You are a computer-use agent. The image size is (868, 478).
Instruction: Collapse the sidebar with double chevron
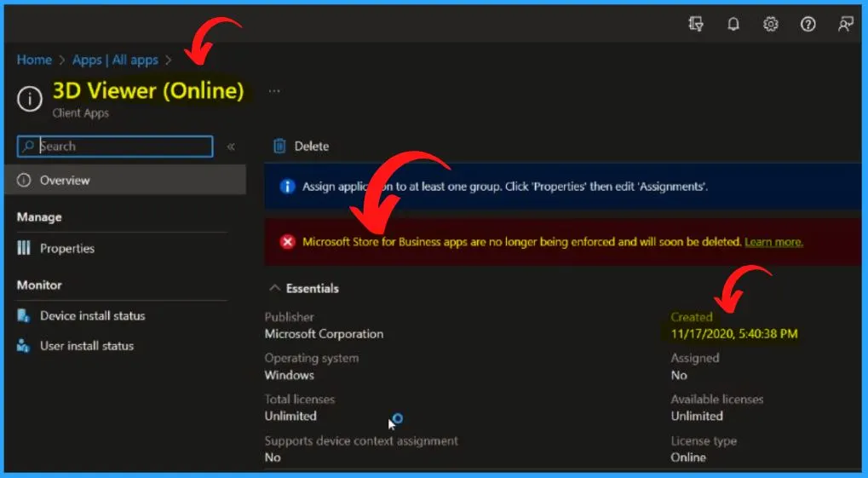point(231,147)
